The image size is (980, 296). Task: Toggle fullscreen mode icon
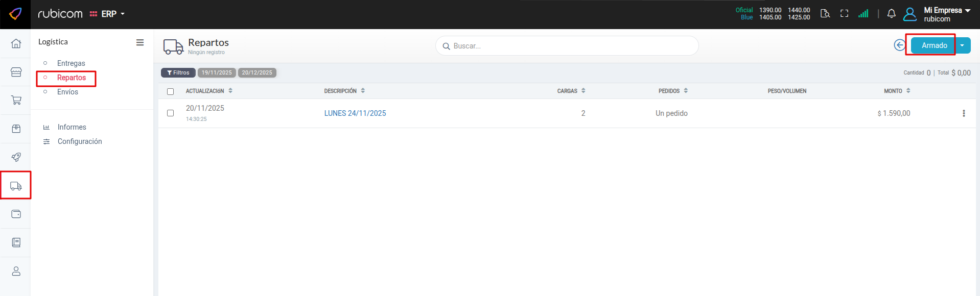click(844, 14)
